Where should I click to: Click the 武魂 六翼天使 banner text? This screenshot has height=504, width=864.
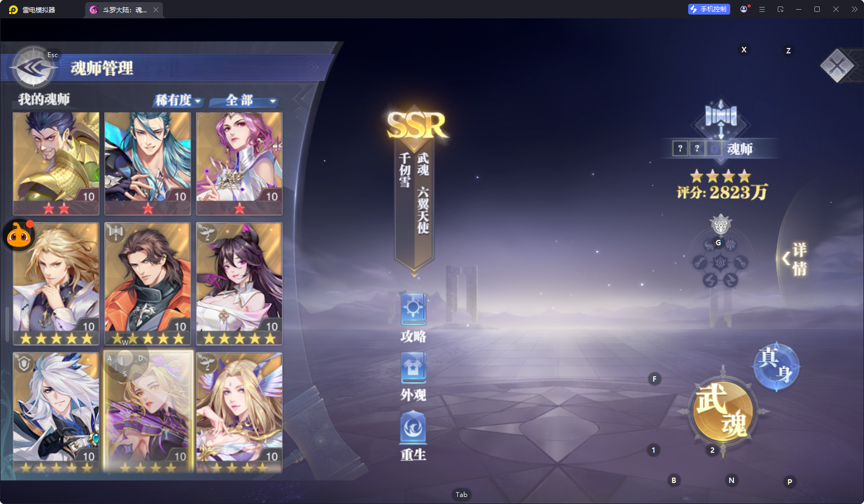(423, 193)
